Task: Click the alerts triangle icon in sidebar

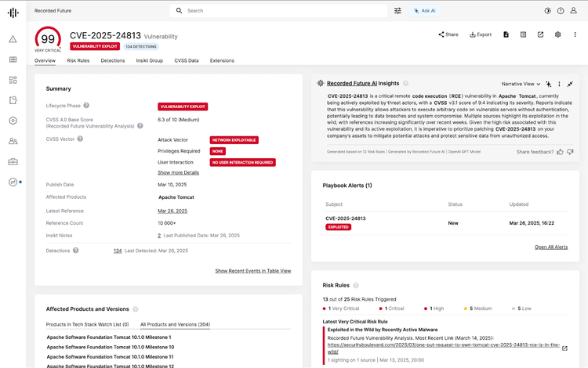Action: point(13,39)
